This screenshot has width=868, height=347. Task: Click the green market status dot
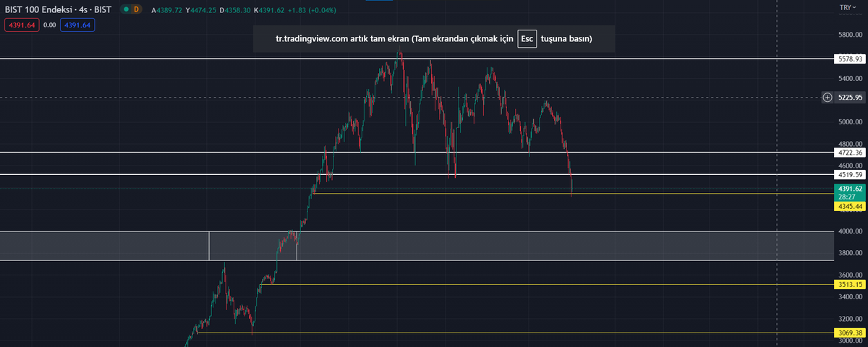pyautogui.click(x=127, y=10)
